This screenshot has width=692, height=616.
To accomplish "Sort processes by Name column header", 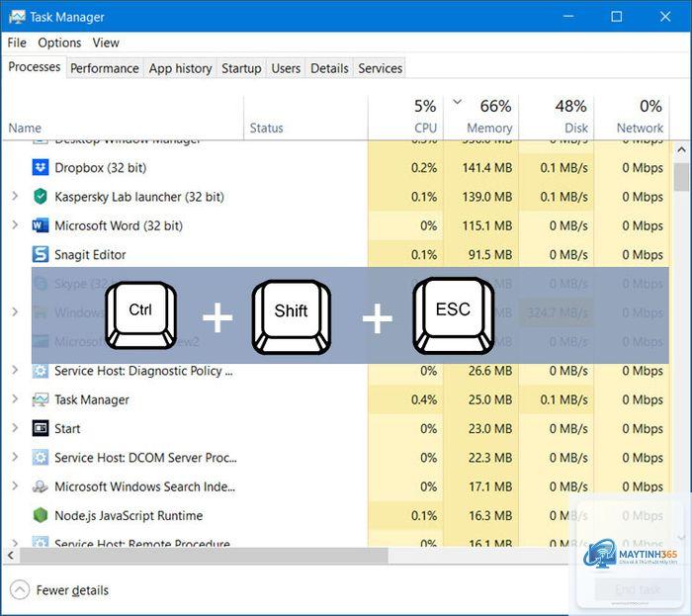I will (x=123, y=118).
